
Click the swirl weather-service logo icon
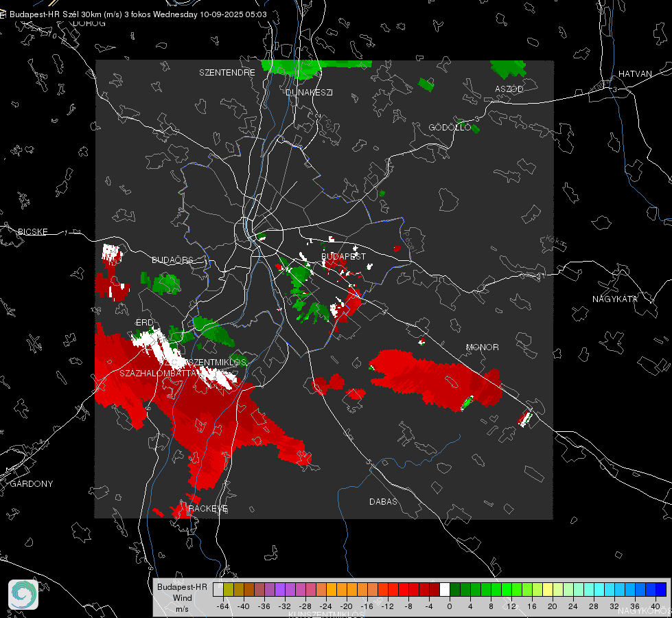coord(23,595)
